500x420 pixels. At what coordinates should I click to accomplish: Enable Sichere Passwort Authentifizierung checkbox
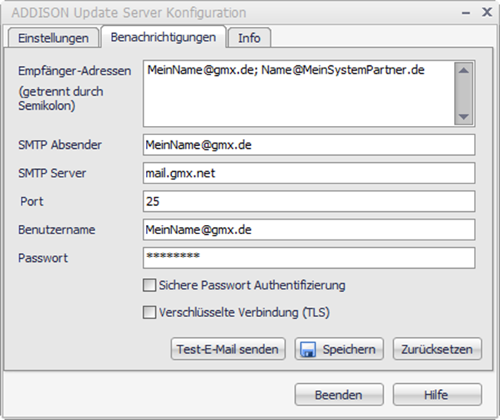pyautogui.click(x=149, y=285)
